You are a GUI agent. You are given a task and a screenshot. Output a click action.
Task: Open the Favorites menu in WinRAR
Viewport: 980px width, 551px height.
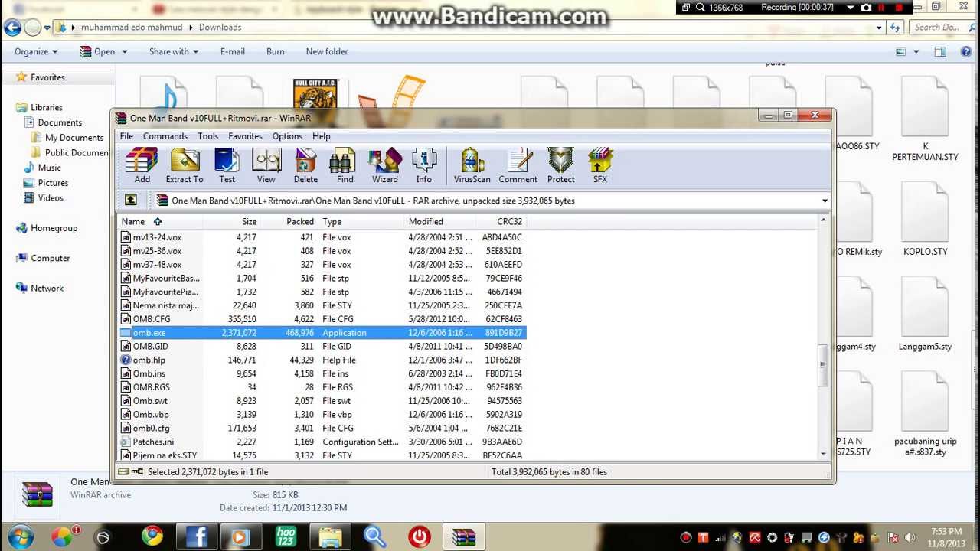(245, 136)
